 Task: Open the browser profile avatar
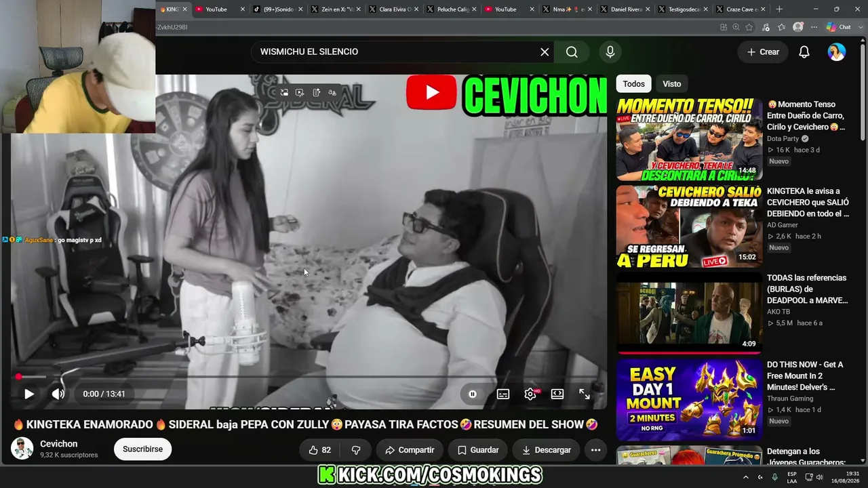tap(798, 27)
